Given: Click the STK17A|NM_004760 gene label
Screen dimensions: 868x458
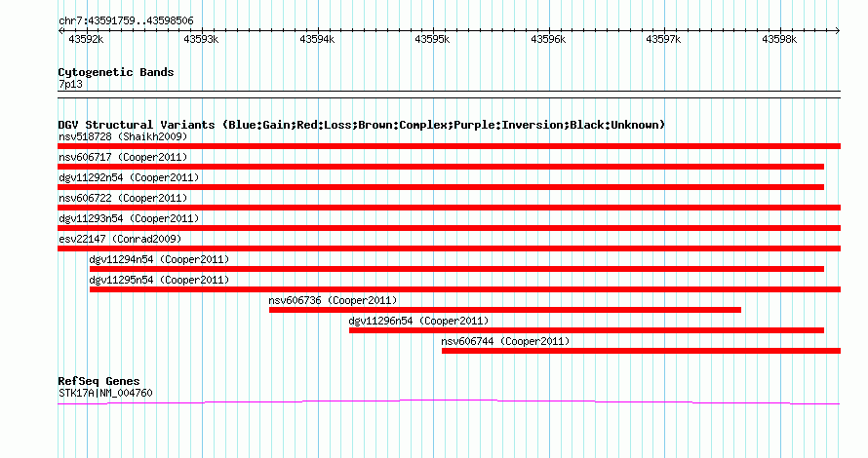Looking at the screenshot, I should point(105,393).
